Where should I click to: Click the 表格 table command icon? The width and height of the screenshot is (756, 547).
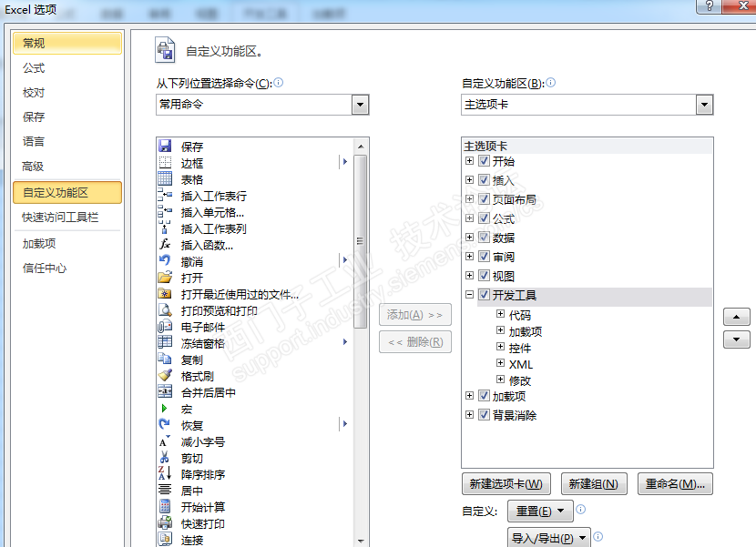(165, 178)
